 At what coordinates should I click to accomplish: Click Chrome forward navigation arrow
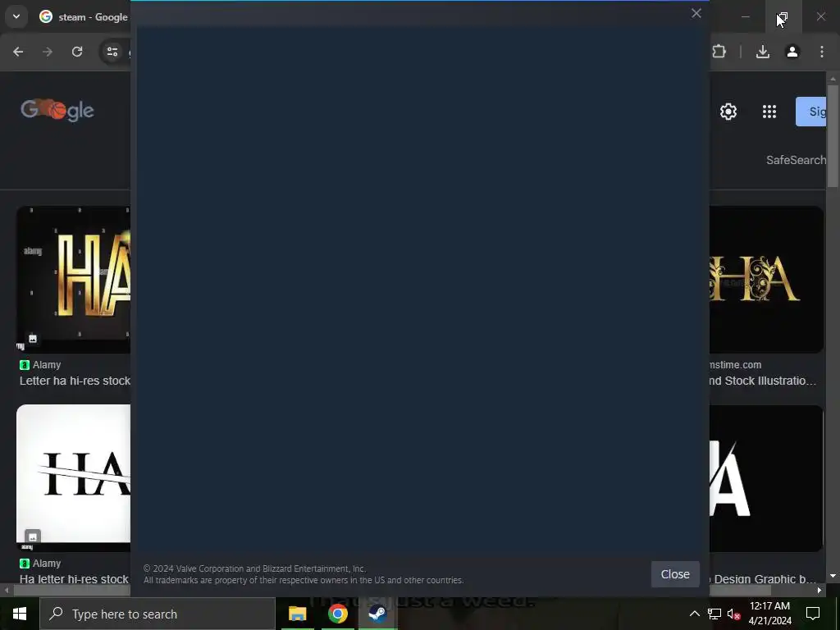[x=48, y=52]
